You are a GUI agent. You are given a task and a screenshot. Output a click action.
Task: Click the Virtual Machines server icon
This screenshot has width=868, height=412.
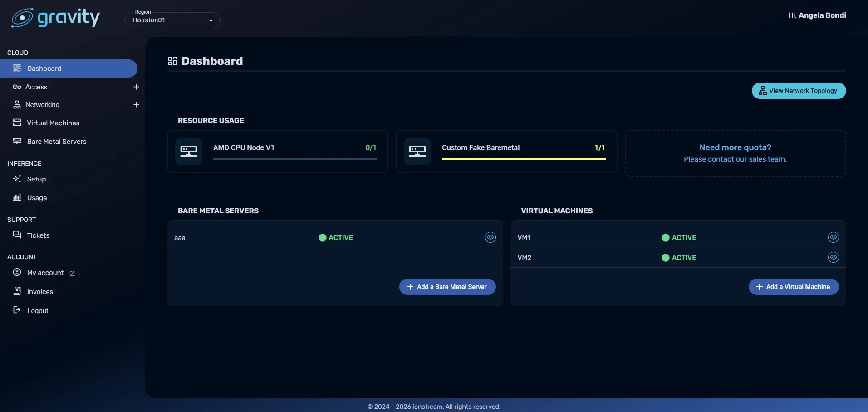[x=17, y=123]
